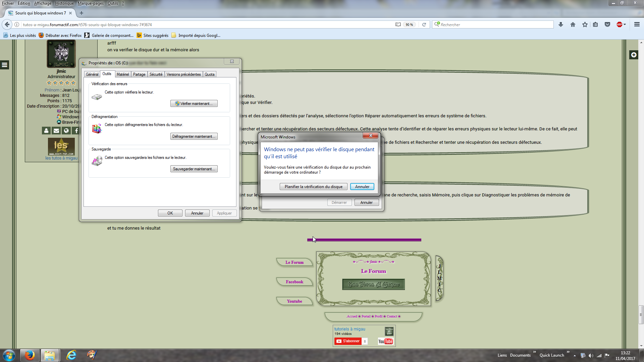Show hidden system tray icons arrow

(575, 355)
